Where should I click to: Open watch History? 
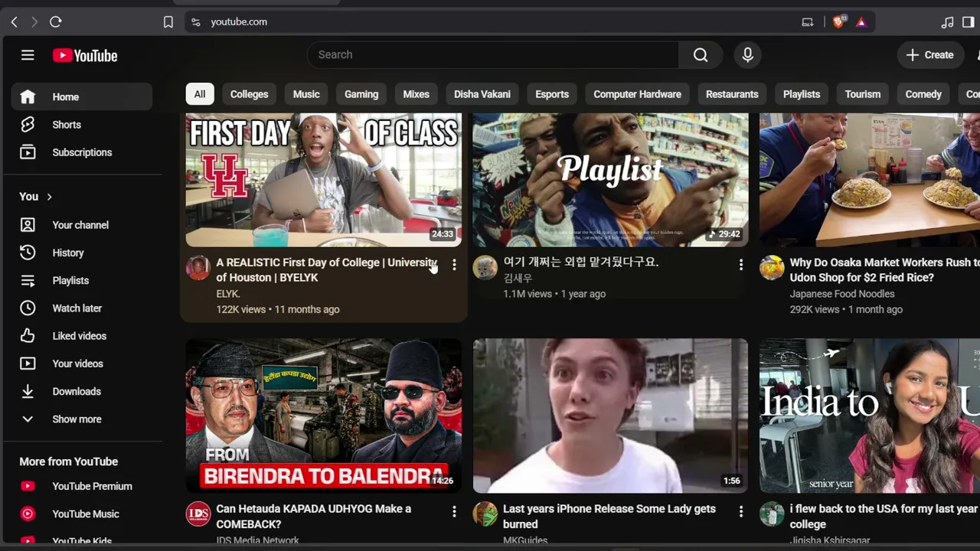82,253
